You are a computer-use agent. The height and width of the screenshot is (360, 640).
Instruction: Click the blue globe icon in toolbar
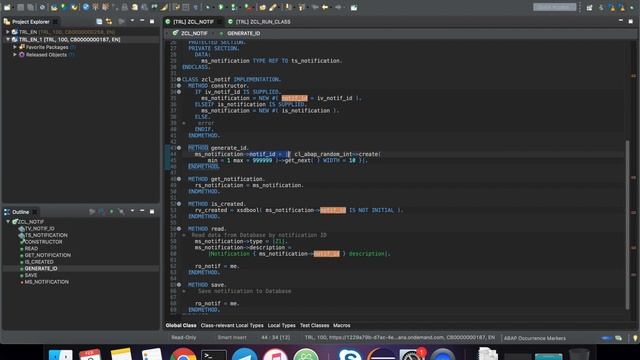[86, 7]
